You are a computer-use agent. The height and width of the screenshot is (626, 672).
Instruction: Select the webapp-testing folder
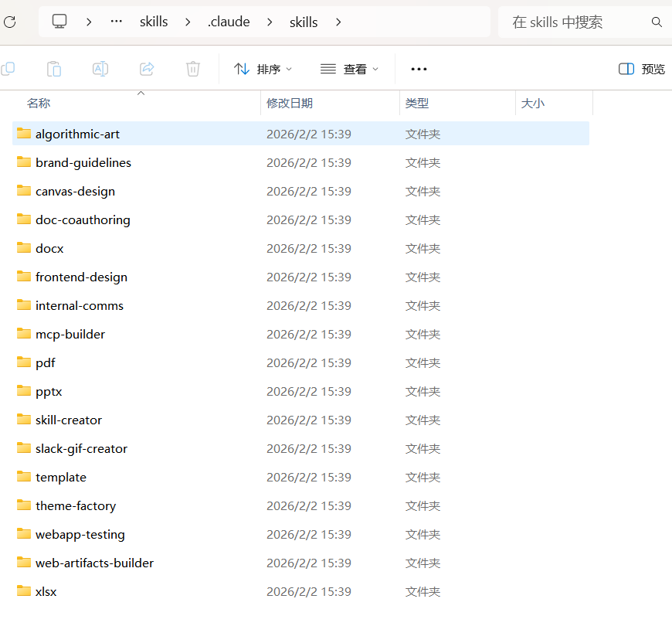coord(301,534)
